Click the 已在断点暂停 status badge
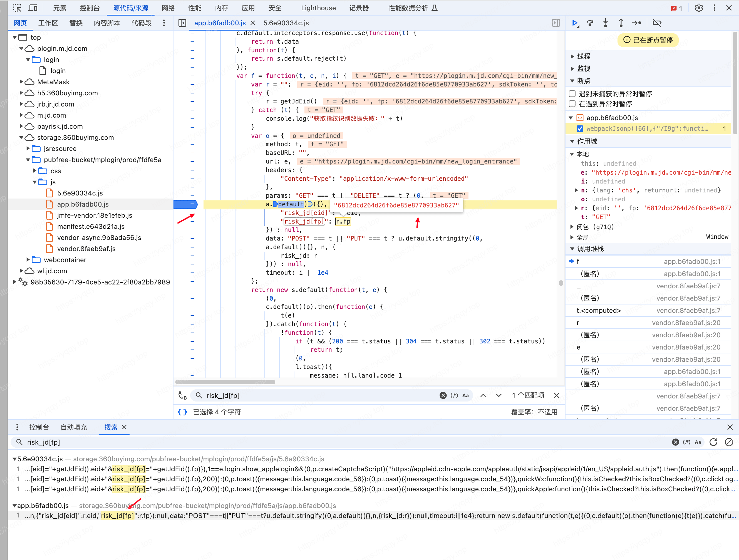This screenshot has height=560, width=739. 648,40
